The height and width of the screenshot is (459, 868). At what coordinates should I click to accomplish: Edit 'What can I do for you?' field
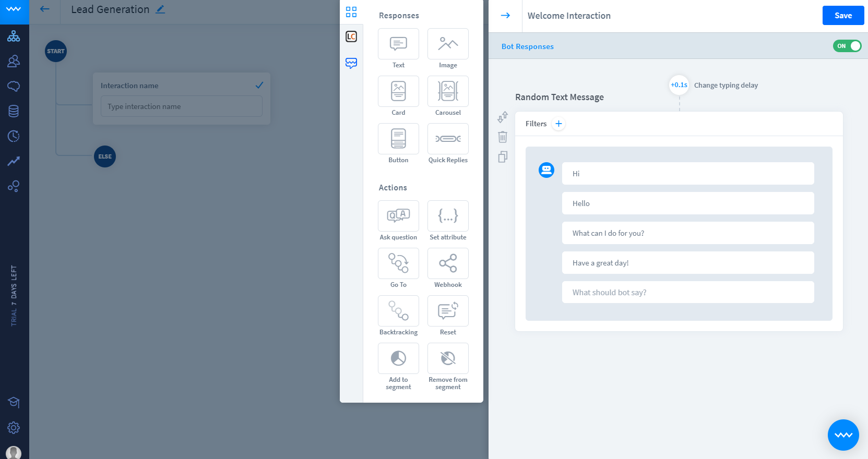[x=688, y=233]
